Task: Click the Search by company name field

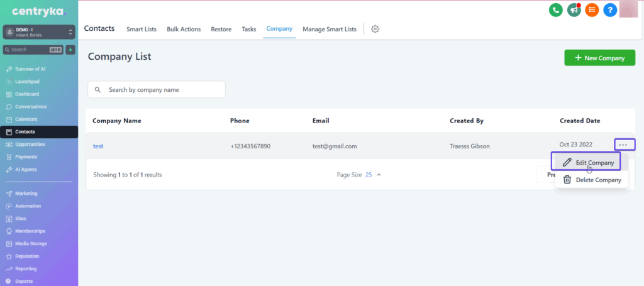Action: pyautogui.click(x=156, y=90)
